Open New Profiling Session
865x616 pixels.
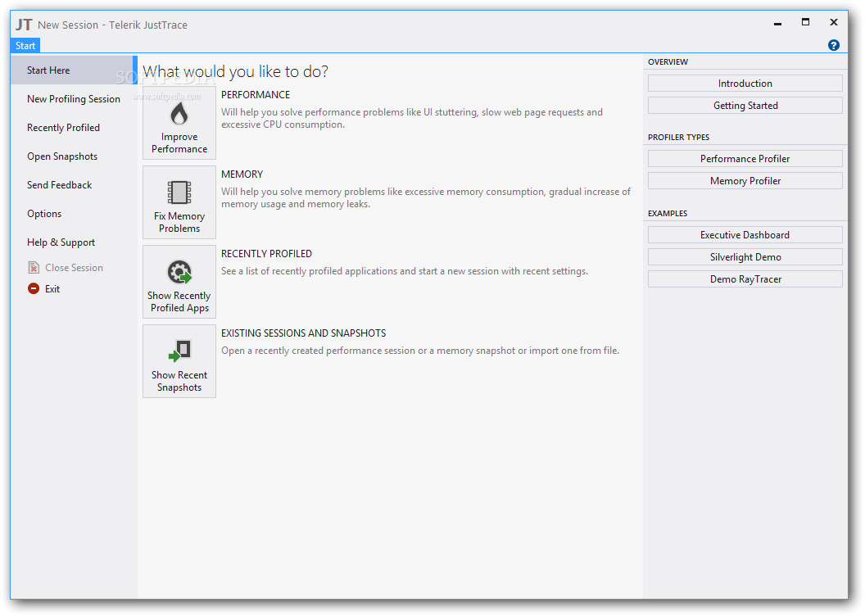74,99
